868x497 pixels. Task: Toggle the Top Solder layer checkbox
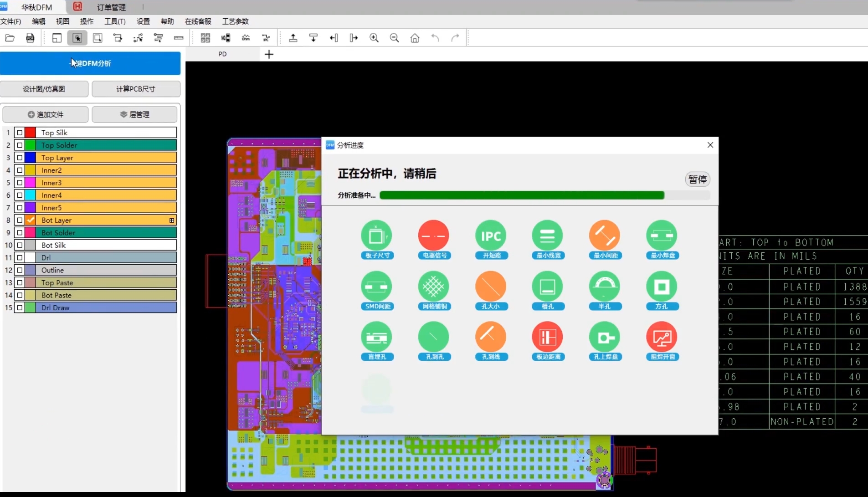[x=20, y=145]
